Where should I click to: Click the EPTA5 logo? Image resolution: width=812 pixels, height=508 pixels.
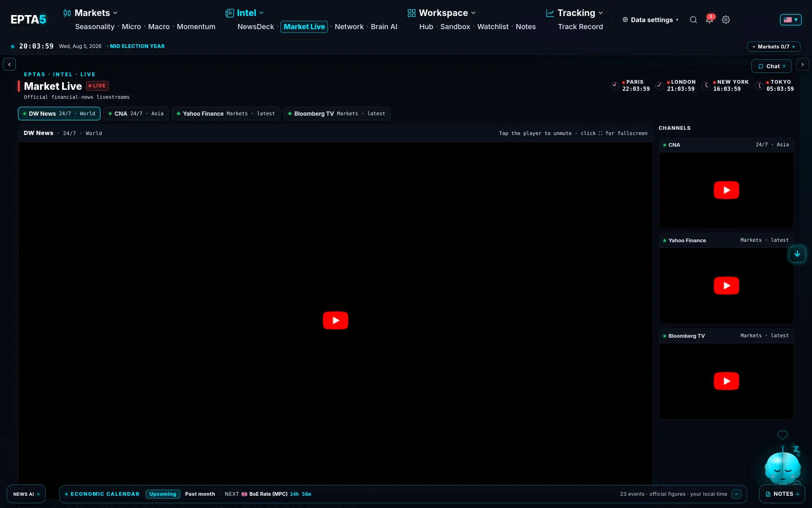pyautogui.click(x=28, y=19)
